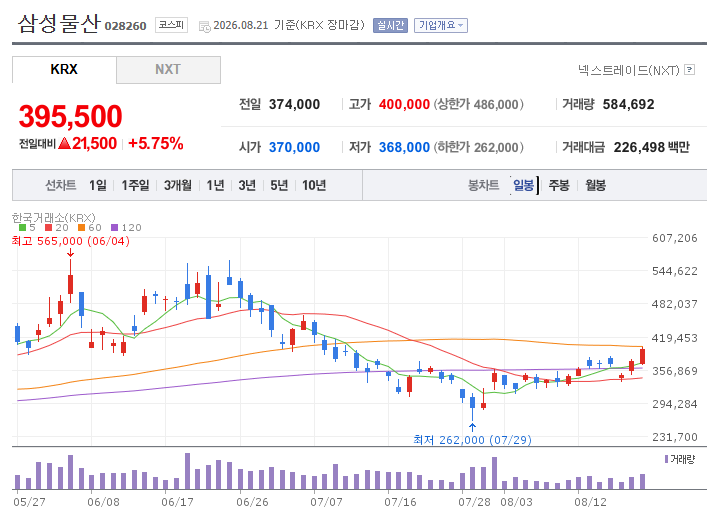Click the current price 395,500
Viewport: 707px width, 518px height.
[70, 116]
